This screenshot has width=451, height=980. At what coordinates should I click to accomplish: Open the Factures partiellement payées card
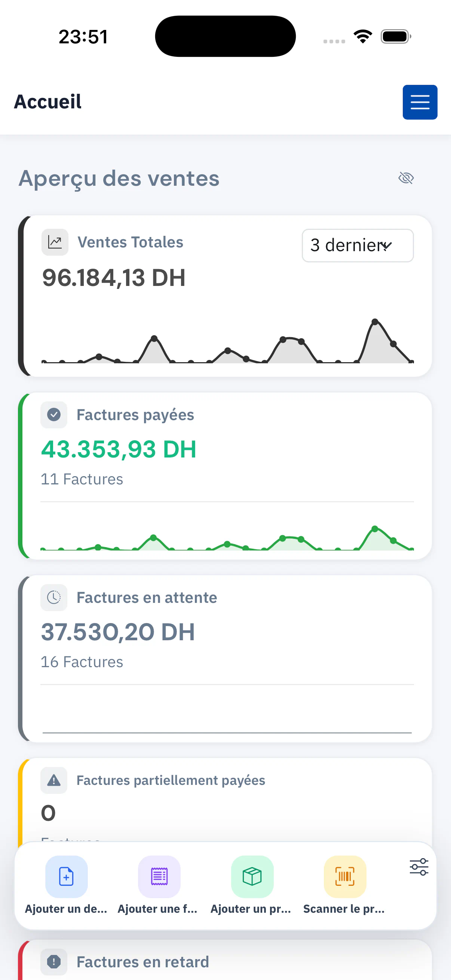tap(225, 799)
